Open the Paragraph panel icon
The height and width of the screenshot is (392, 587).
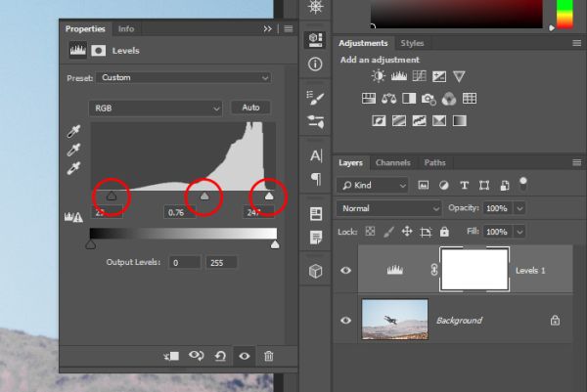tap(316, 179)
